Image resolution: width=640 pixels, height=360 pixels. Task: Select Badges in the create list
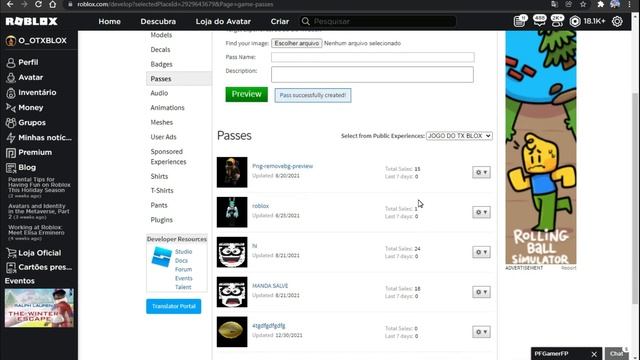point(161,64)
